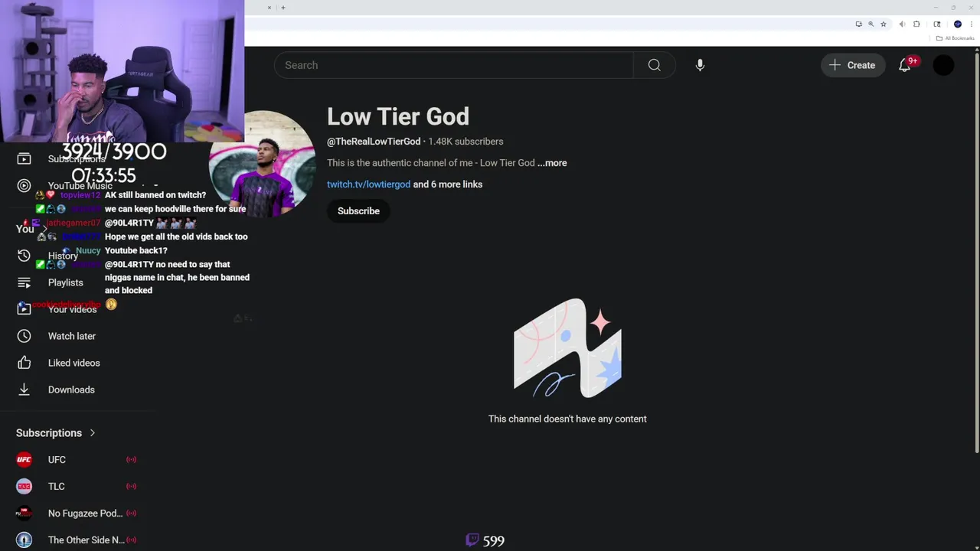Open the UFC subscription channel
The image size is (980, 551).
tap(77, 460)
